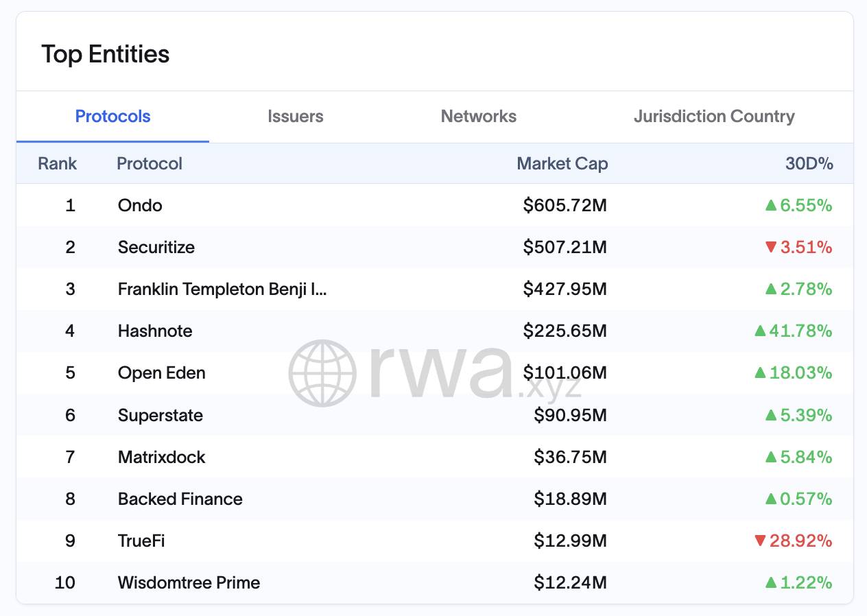This screenshot has width=867, height=616.
Task: Sort by the Market Cap column header
Action: coord(562,163)
